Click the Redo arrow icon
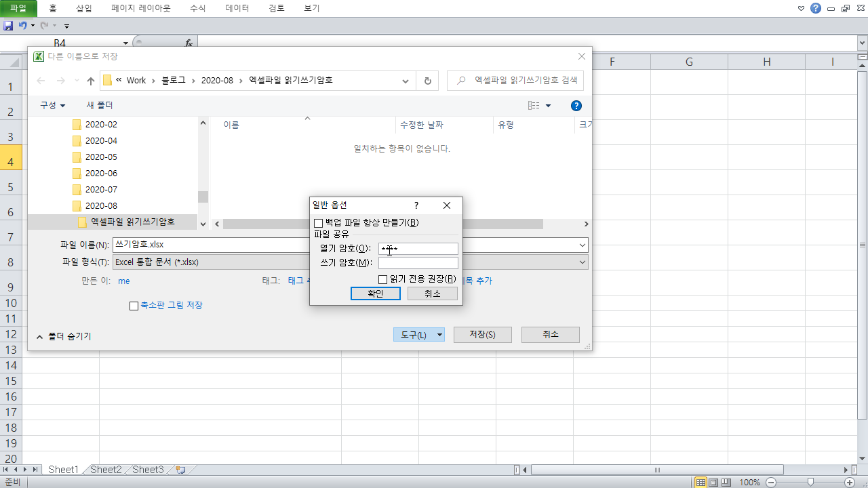 click(44, 25)
